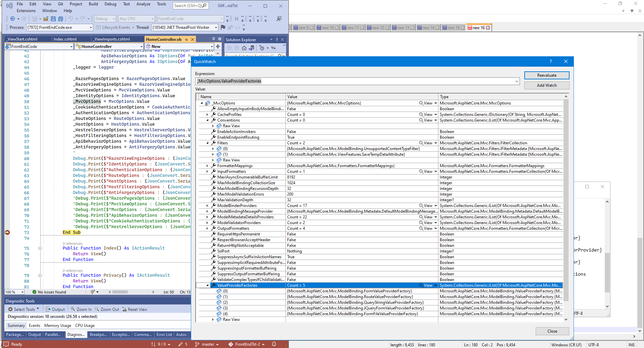Go to Solution Explorer Home view
This screenshot has height=348, width=644.
click(244, 48)
